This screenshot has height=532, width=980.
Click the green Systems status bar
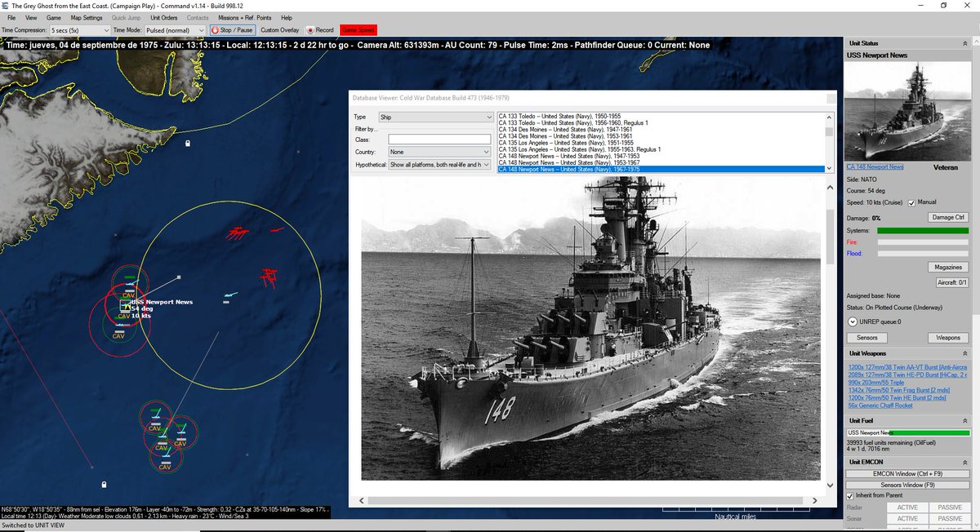point(923,231)
